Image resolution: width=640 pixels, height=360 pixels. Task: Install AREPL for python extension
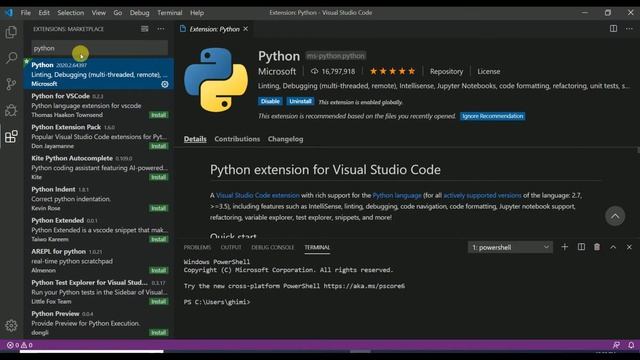tap(159, 270)
